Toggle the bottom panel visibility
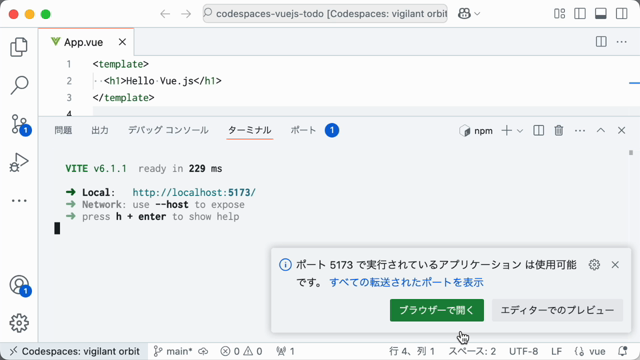 [601, 14]
